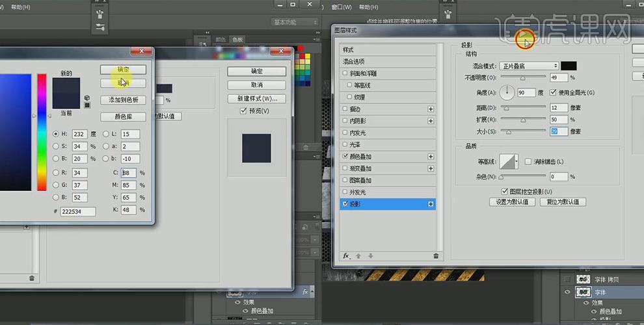Click the web-safe color square below cube
Viewport: 644px width, 325px height.
click(x=87, y=105)
